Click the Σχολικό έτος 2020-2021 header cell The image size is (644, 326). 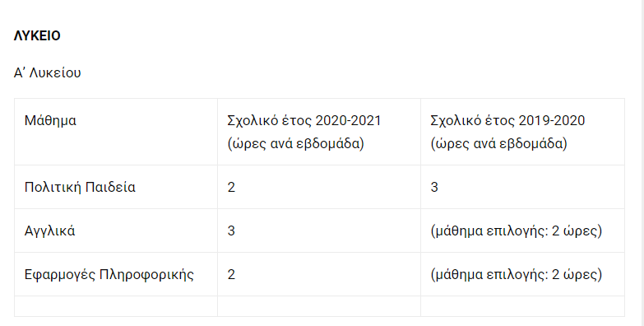[x=319, y=132]
